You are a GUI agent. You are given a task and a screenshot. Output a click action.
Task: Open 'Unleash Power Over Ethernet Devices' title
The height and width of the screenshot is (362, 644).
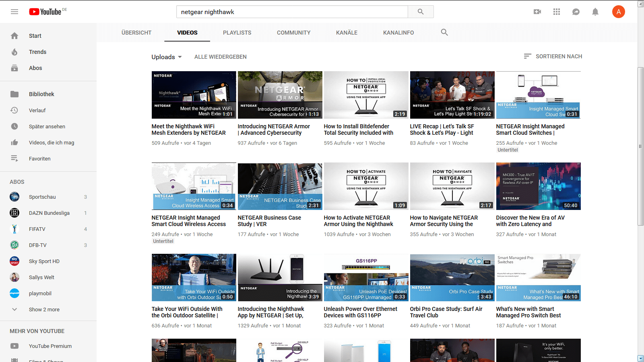click(360, 312)
